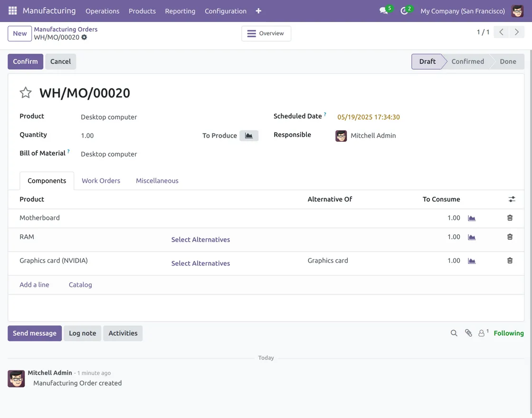This screenshot has height=418, width=532.
Task: Search messages with the magnifier icon
Action: [x=454, y=333]
